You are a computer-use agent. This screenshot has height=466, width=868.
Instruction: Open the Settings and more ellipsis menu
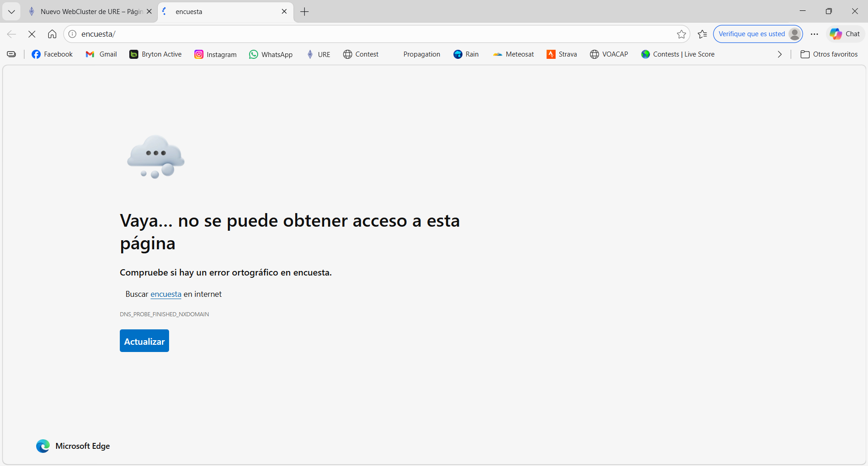(x=814, y=34)
